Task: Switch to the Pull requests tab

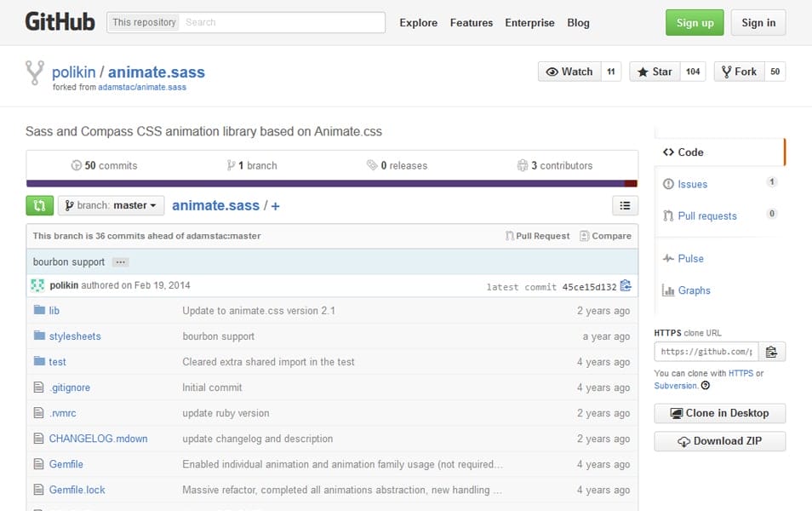Action: 706,216
